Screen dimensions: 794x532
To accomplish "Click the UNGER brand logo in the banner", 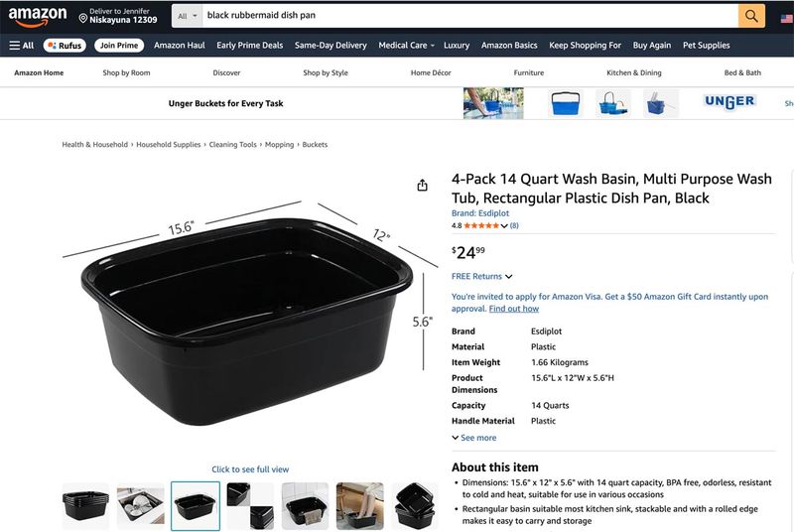I will click(x=729, y=102).
